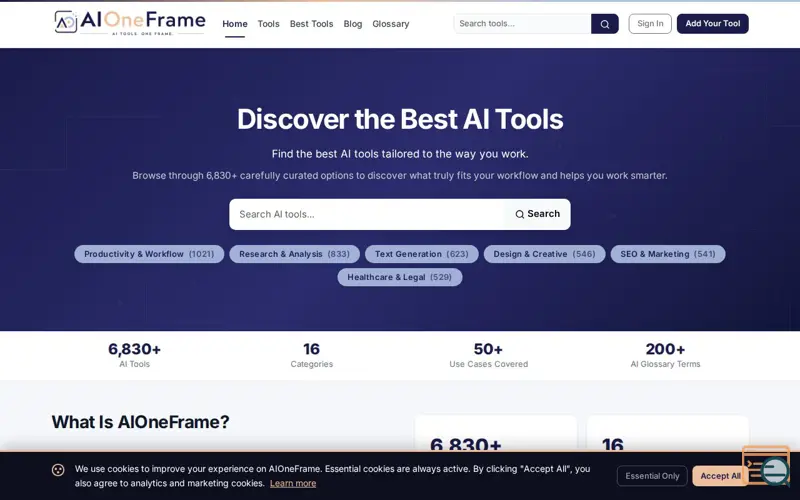The height and width of the screenshot is (500, 800).
Task: Select SEO & Marketing category chip
Action: coord(668,254)
